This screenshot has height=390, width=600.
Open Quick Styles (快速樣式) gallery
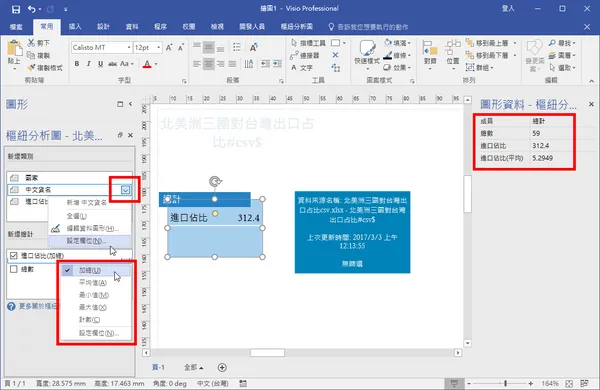coord(367,55)
